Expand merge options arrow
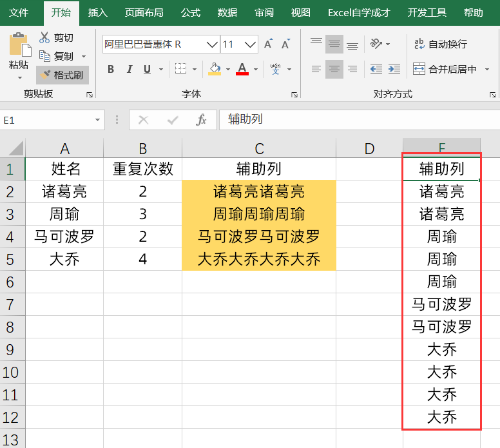 [487, 69]
